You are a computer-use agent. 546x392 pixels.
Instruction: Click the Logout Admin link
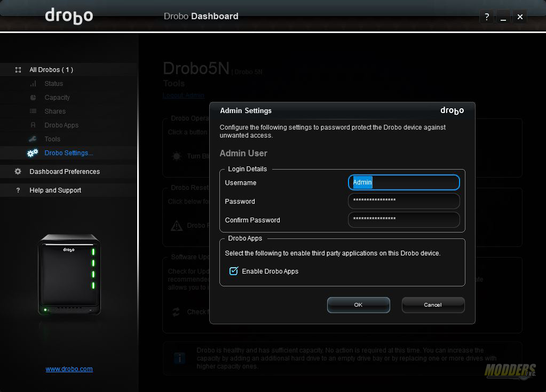tap(183, 95)
